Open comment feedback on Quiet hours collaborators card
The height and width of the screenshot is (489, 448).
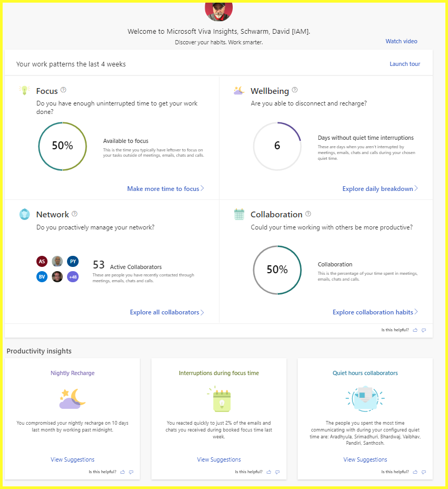pyautogui.click(x=424, y=472)
